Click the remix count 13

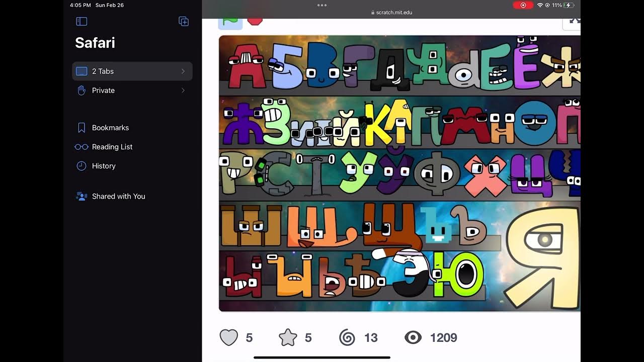click(371, 338)
